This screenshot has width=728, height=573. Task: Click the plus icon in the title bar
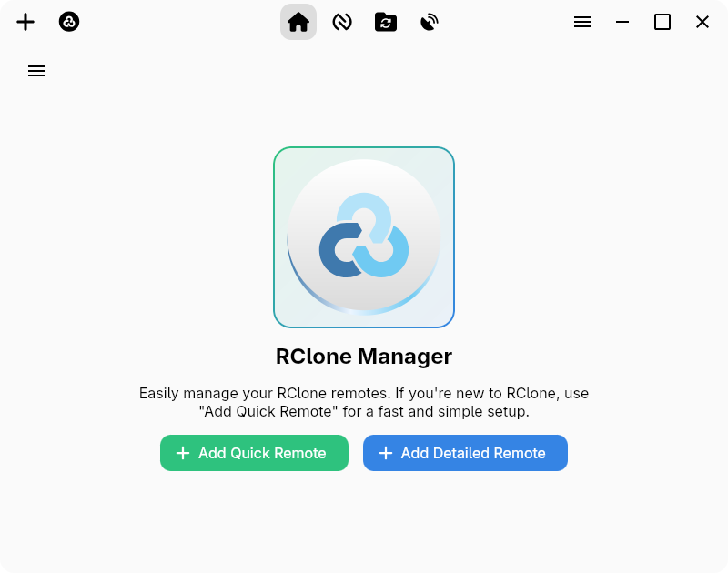(x=25, y=22)
